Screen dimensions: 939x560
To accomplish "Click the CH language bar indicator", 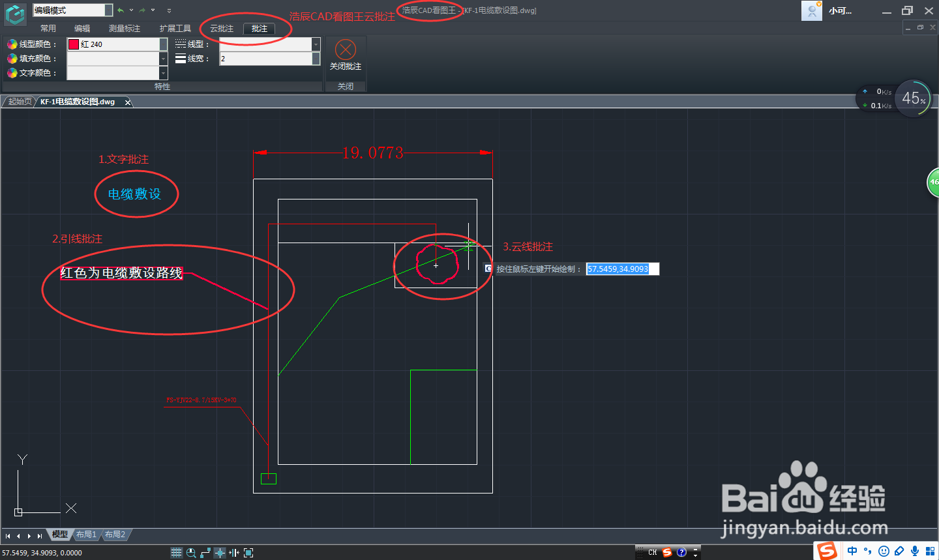I will pos(652,552).
